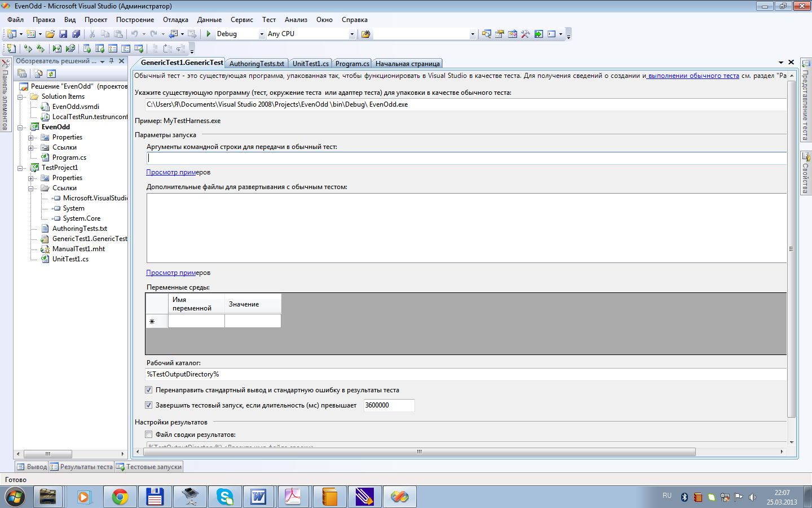Select ManualTest1.mht in Solution Explorer
The image size is (812, 508).
[78, 249]
